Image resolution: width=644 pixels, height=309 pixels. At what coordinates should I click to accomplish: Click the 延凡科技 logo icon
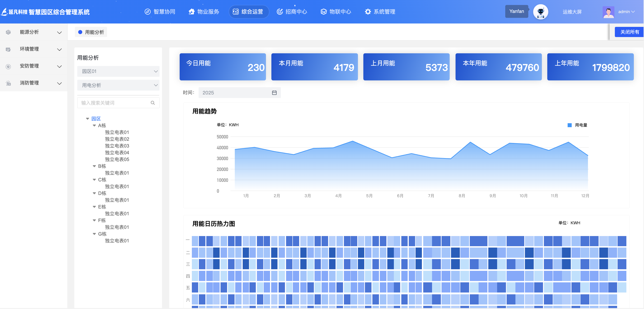pyautogui.click(x=5, y=12)
